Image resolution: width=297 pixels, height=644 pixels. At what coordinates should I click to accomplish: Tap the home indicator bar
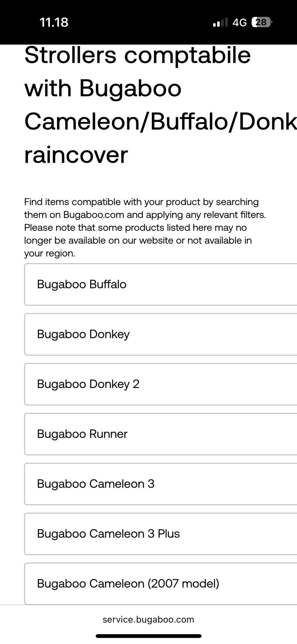point(148,636)
